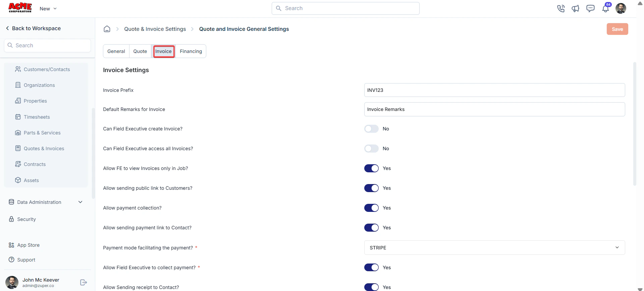Click the Save button
The height and width of the screenshot is (291, 644).
(x=617, y=29)
